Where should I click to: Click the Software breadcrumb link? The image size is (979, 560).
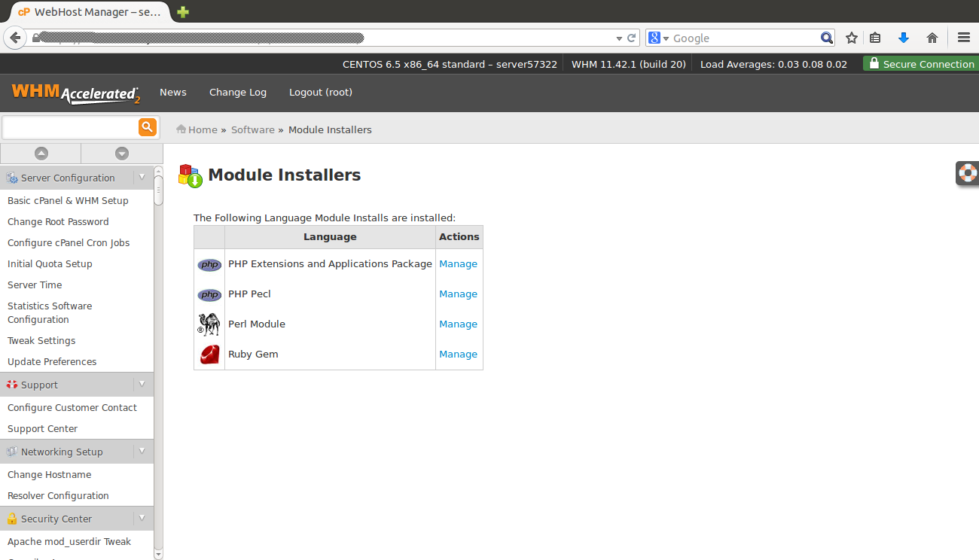(253, 129)
